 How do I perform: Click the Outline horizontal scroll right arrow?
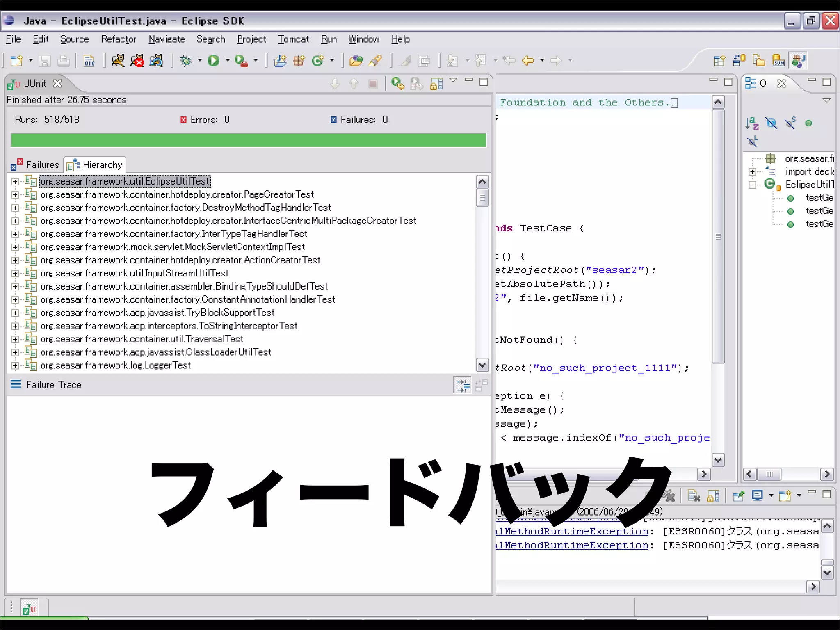click(826, 474)
